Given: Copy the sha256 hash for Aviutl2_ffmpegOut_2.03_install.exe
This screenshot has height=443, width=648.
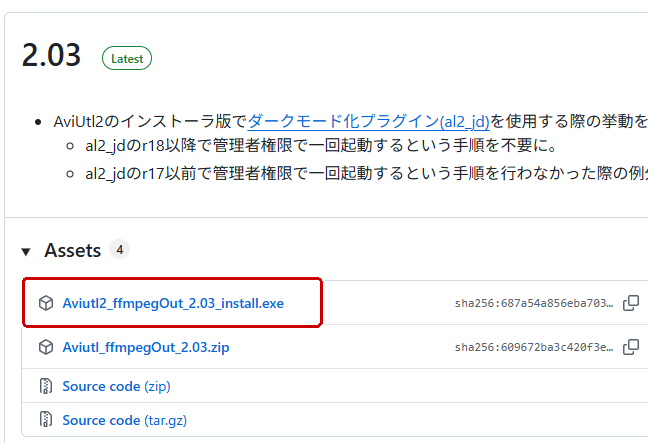Looking at the screenshot, I should tap(631, 303).
